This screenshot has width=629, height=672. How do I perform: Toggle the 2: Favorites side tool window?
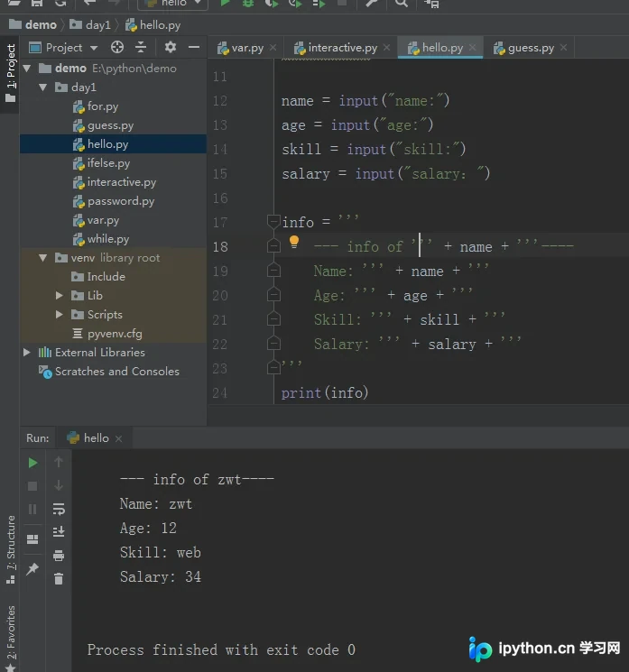click(10, 638)
